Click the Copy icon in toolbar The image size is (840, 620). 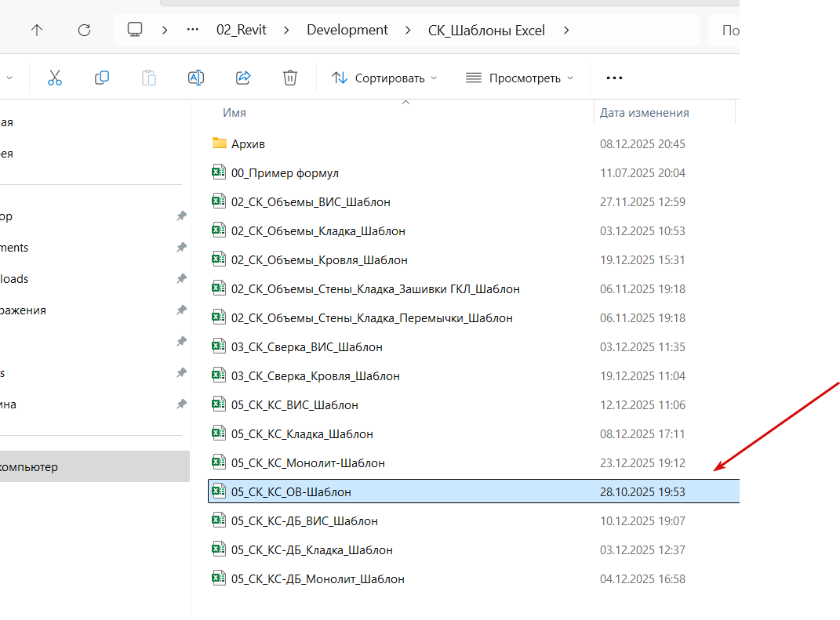pyautogui.click(x=101, y=78)
